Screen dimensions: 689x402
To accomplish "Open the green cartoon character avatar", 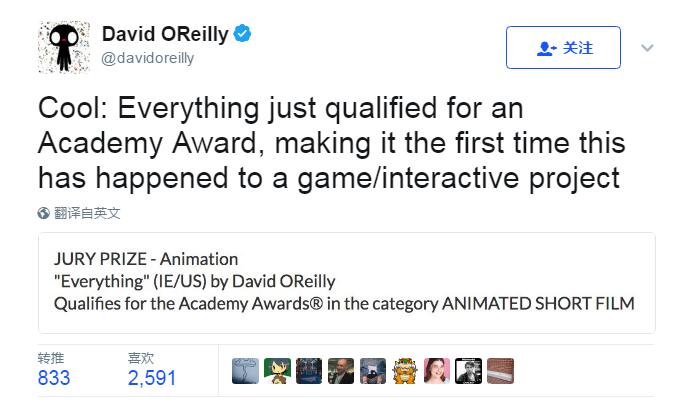I will click(x=277, y=371).
